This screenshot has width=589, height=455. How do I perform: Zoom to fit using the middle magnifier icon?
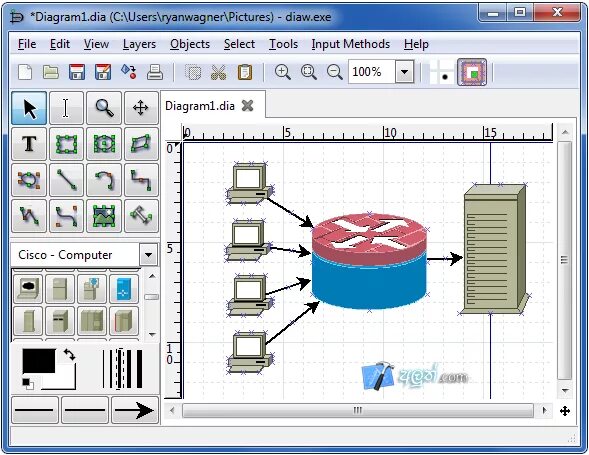click(x=309, y=72)
